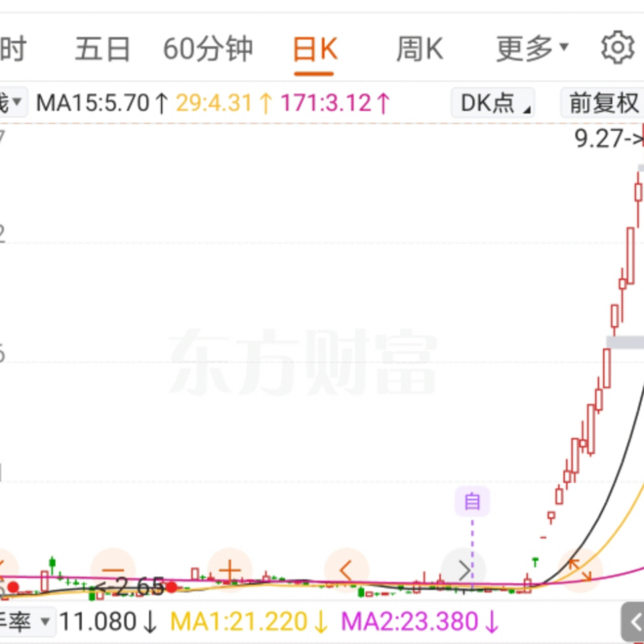
Task: Click MA1:21.220 value
Action: coord(249,621)
